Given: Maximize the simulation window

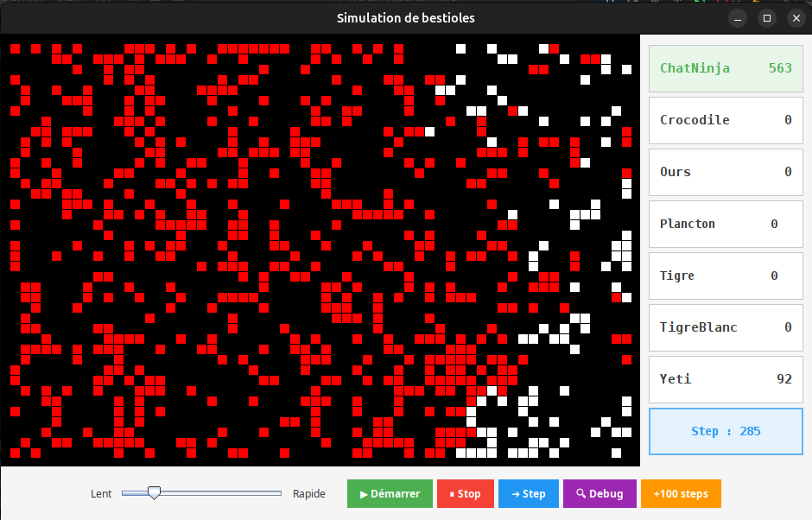Looking at the screenshot, I should (766, 18).
